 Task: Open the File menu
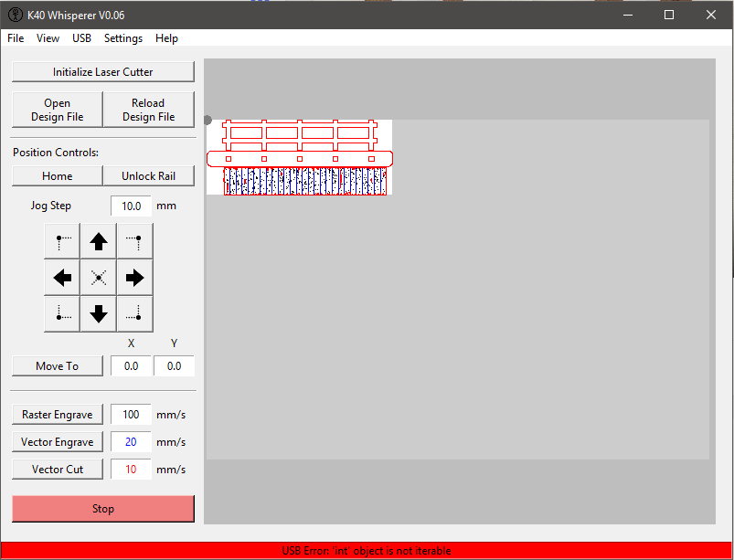click(16, 38)
